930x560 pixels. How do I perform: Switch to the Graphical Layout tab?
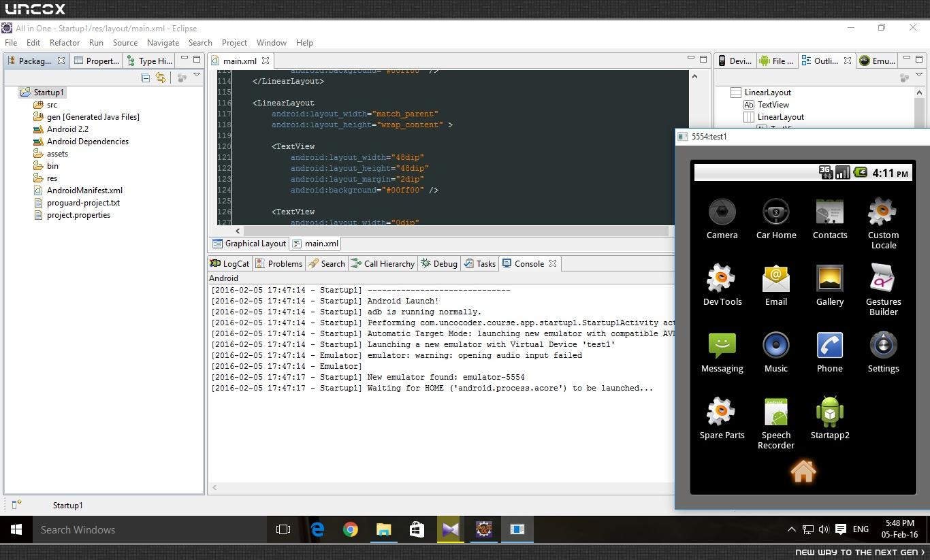point(249,244)
